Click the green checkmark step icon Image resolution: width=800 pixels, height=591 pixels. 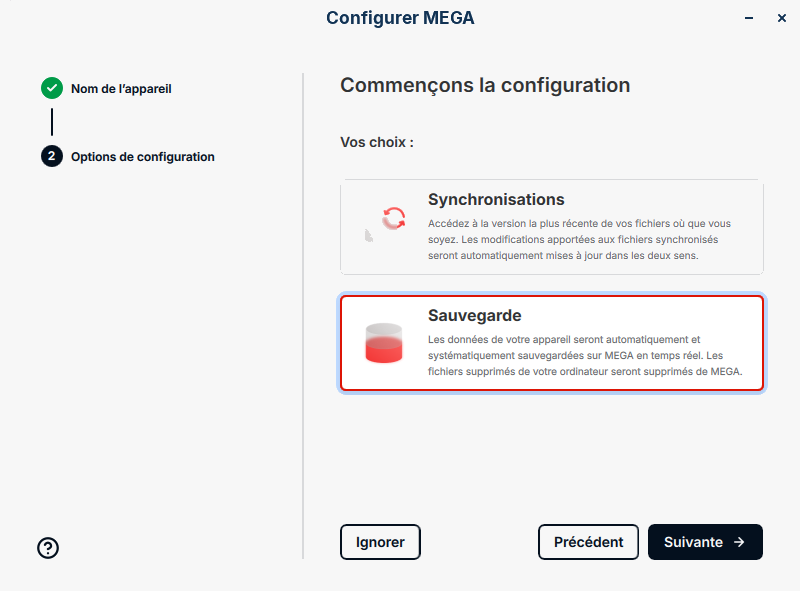coord(52,88)
